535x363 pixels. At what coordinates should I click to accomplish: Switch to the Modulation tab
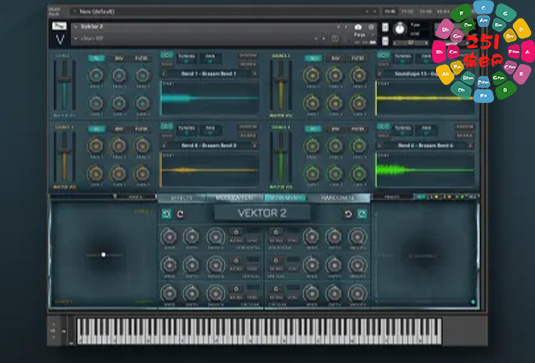235,198
